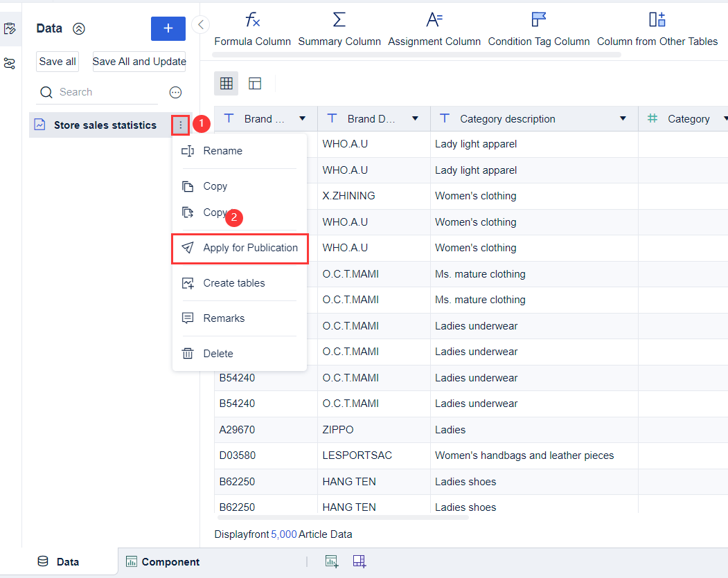
Task: Choose Apply for Publication from the menu
Action: click(240, 249)
